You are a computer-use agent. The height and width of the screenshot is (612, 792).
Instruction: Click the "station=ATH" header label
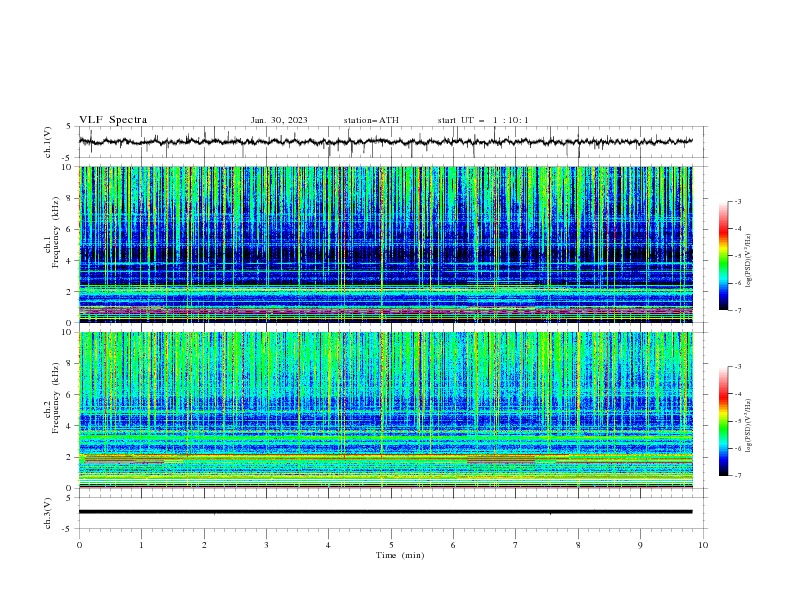pos(371,120)
